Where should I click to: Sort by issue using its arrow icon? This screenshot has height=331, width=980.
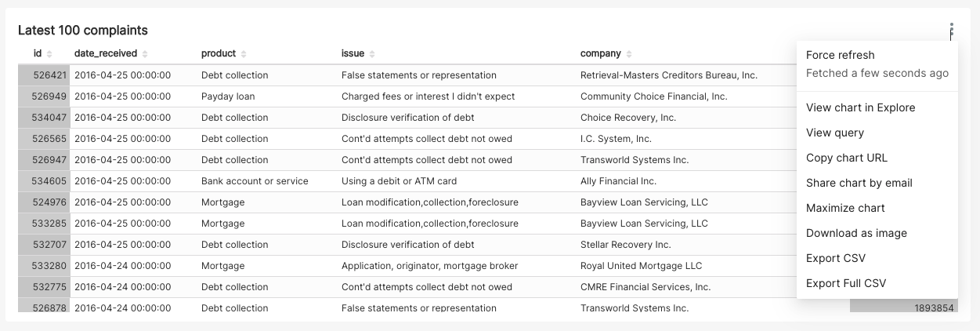coord(372,54)
